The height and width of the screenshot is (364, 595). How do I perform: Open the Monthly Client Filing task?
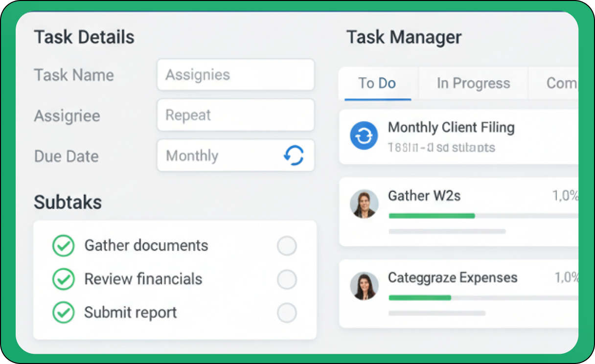(451, 128)
